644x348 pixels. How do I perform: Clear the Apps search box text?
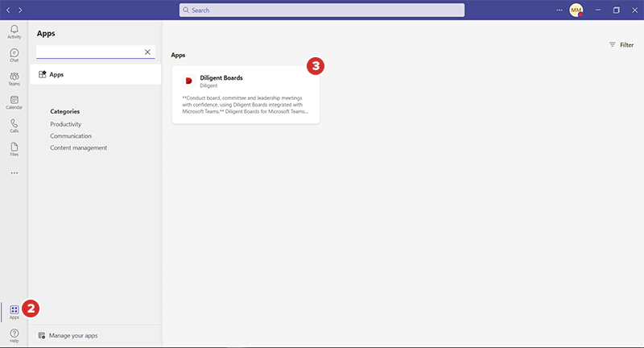click(x=147, y=52)
